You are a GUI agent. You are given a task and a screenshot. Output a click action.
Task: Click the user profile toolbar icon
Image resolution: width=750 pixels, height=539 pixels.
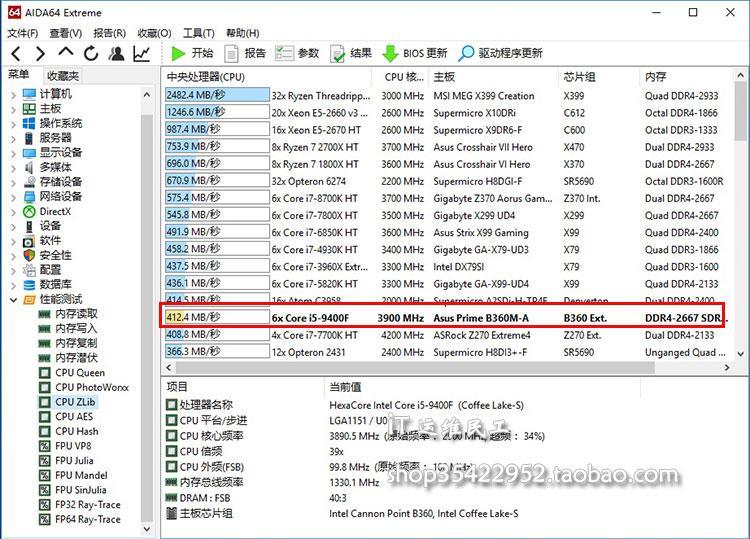coord(117,53)
